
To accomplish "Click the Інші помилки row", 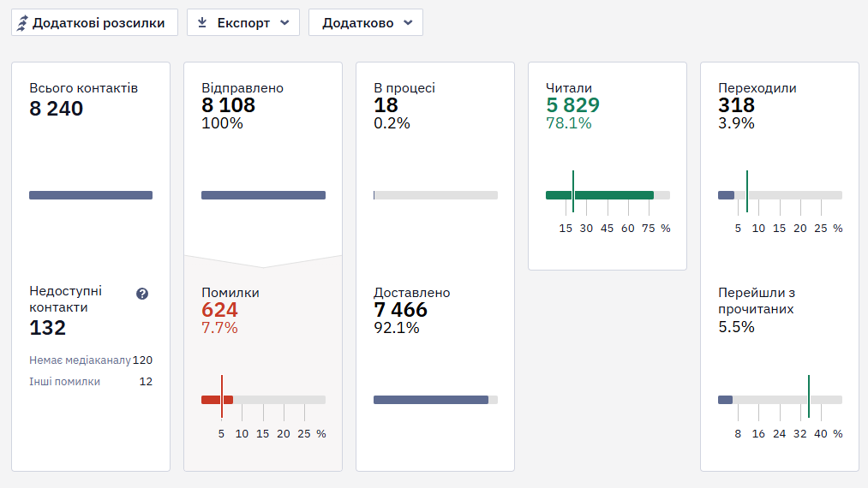I will pos(91,382).
